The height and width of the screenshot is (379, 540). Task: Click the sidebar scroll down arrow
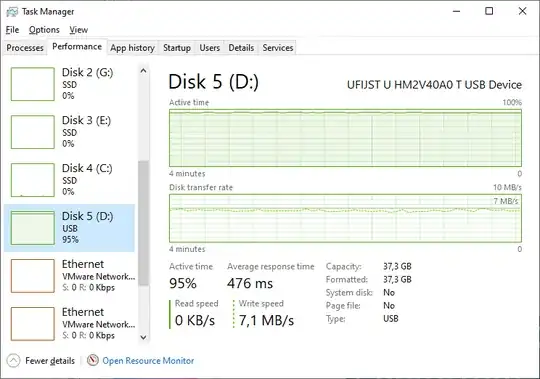click(144, 337)
